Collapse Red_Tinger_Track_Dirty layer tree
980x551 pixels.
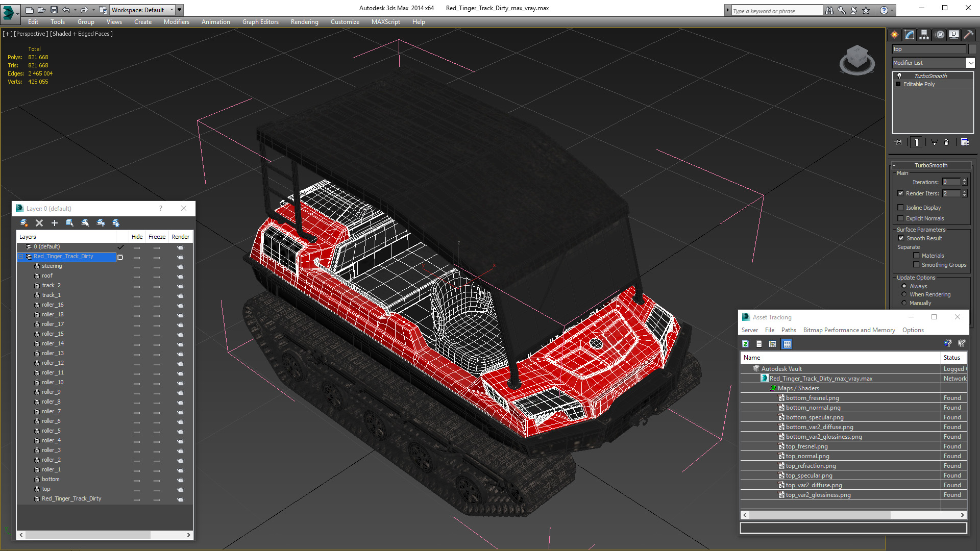tap(21, 257)
